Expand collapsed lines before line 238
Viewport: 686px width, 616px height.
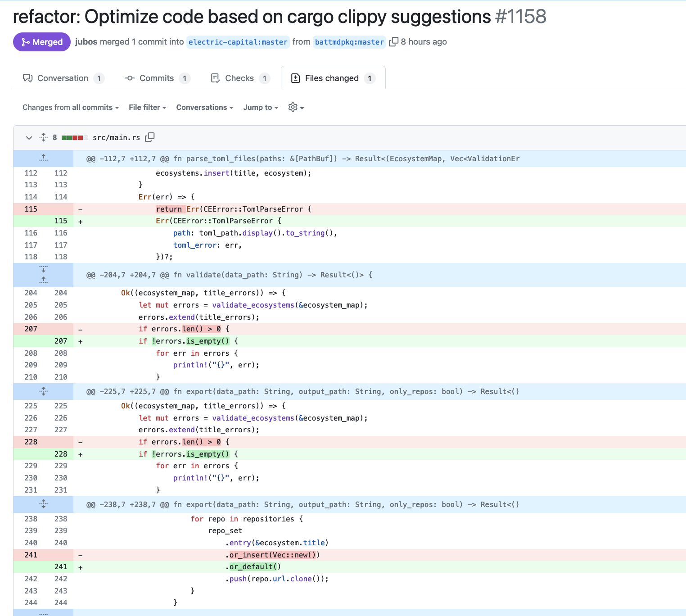pos(43,504)
